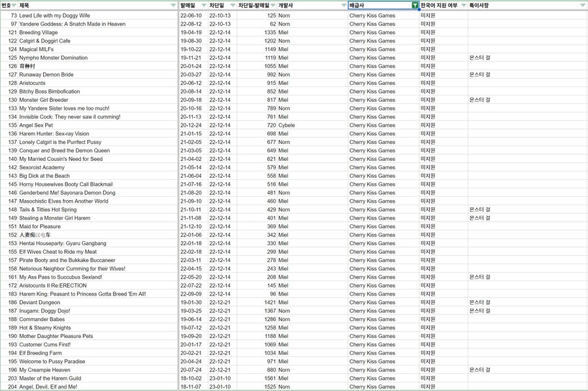The image size is (588, 391).
Task: Open the 번호 column filter dropdown
Action: pos(14,5)
